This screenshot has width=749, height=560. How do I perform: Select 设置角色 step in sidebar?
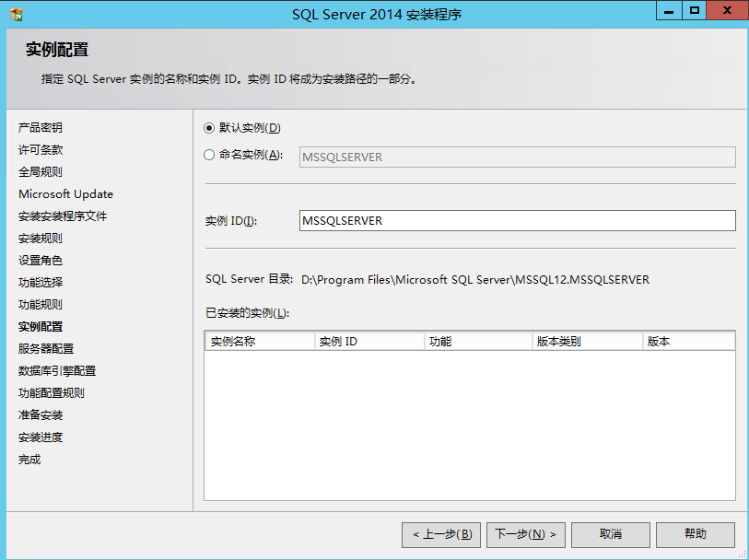[x=41, y=260]
